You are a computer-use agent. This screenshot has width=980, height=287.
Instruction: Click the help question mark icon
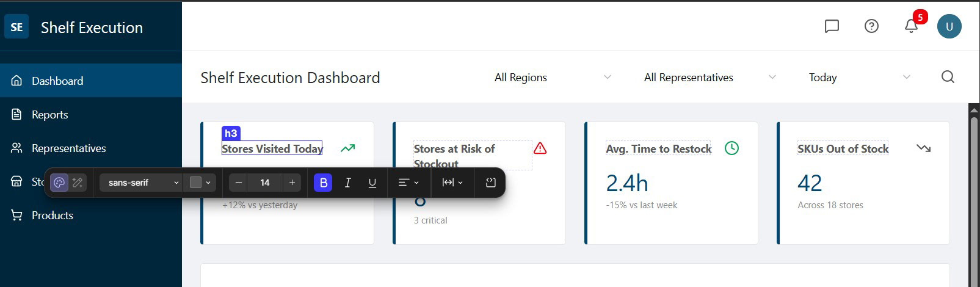pyautogui.click(x=871, y=26)
